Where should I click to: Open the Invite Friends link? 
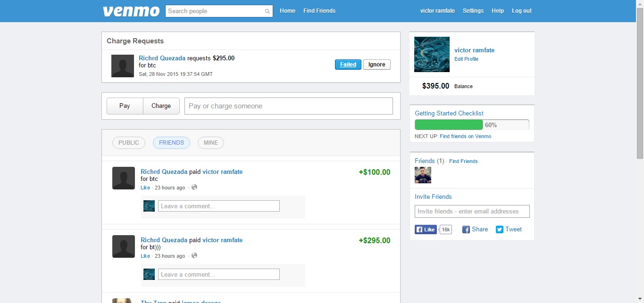click(433, 197)
